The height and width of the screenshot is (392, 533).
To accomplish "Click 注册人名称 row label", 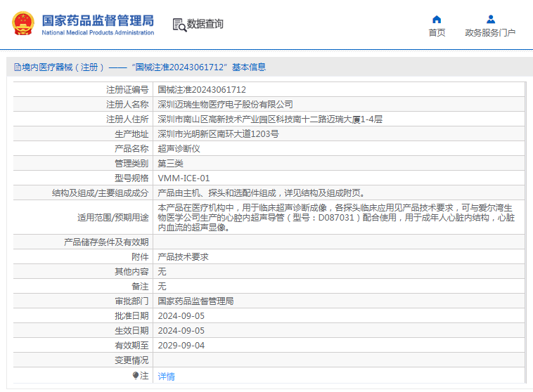I will pyautogui.click(x=127, y=104).
